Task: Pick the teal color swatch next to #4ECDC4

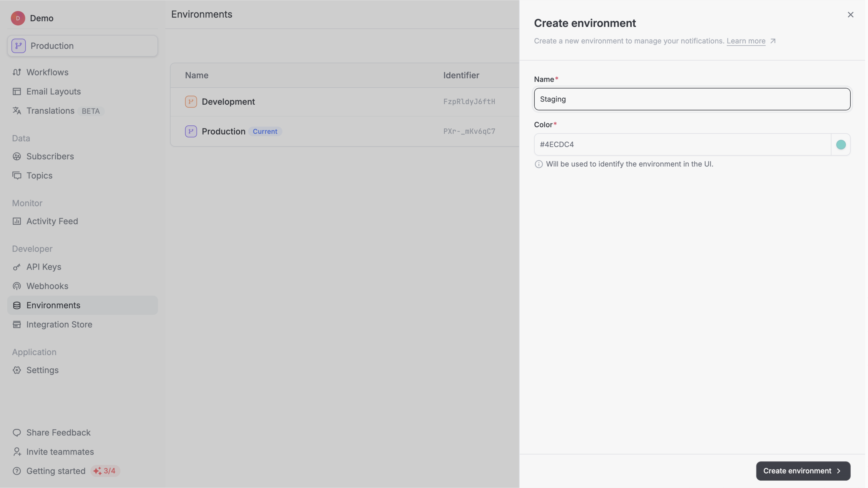Action: click(841, 144)
